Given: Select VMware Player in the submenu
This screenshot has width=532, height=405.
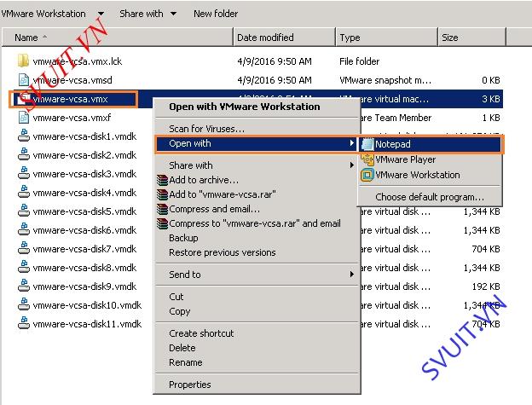Looking at the screenshot, I should coord(406,159).
